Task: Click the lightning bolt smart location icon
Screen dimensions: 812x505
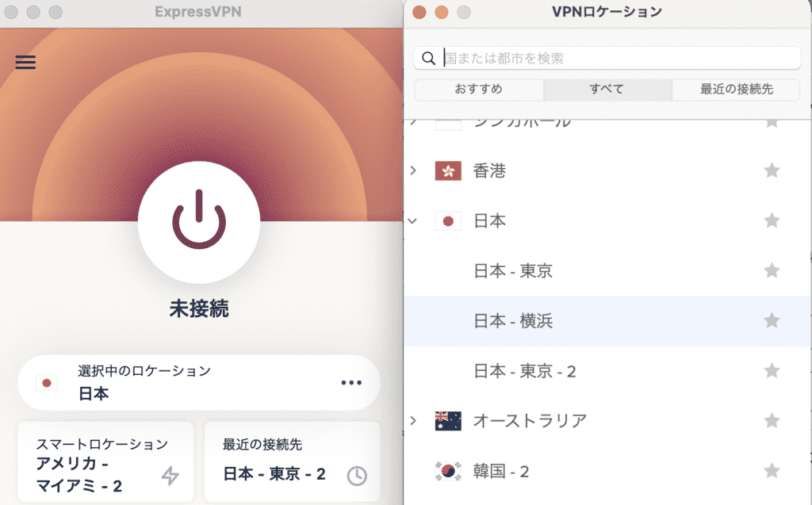Action: tap(170, 475)
